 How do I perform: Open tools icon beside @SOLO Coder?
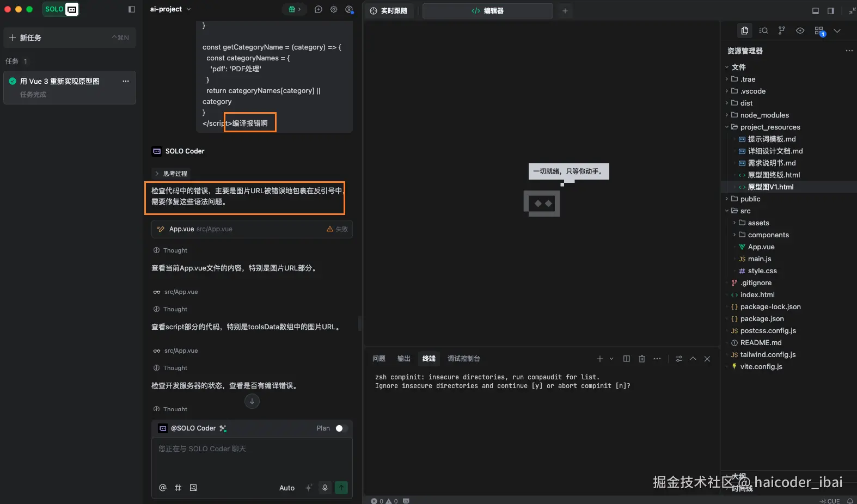[223, 428]
